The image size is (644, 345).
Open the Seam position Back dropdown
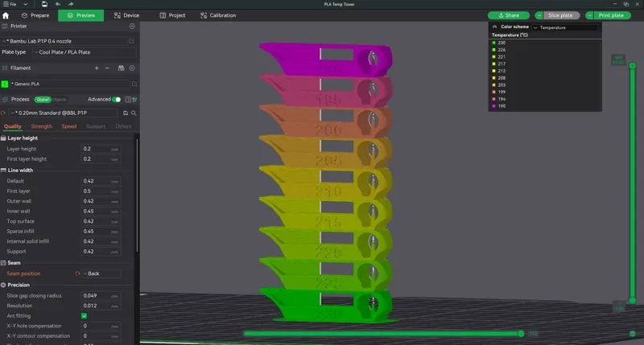point(101,273)
